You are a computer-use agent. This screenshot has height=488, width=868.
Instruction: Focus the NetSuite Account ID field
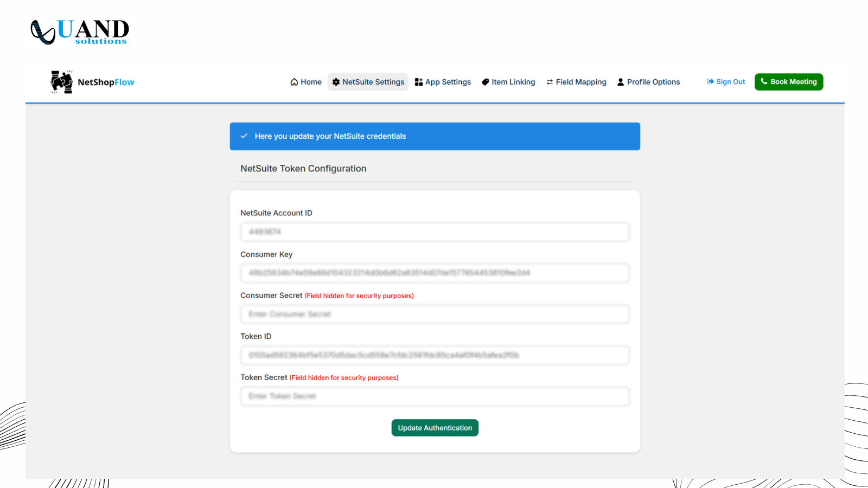point(435,232)
